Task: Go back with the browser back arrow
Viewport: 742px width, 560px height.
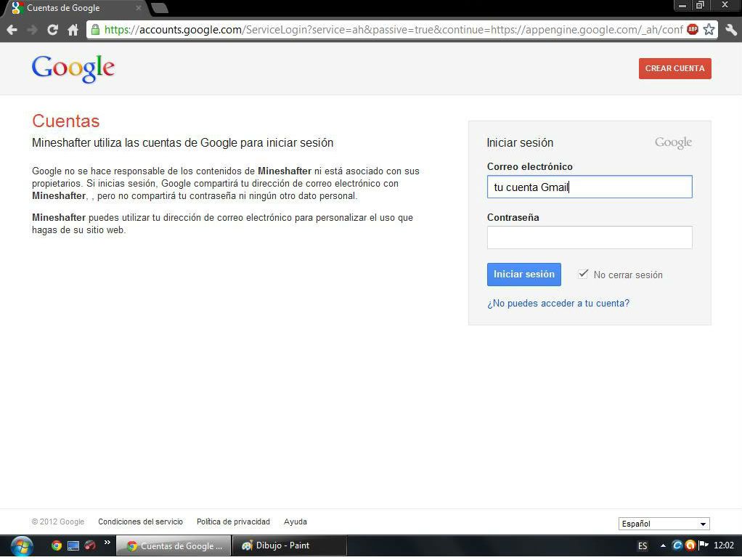Action: 12,30
